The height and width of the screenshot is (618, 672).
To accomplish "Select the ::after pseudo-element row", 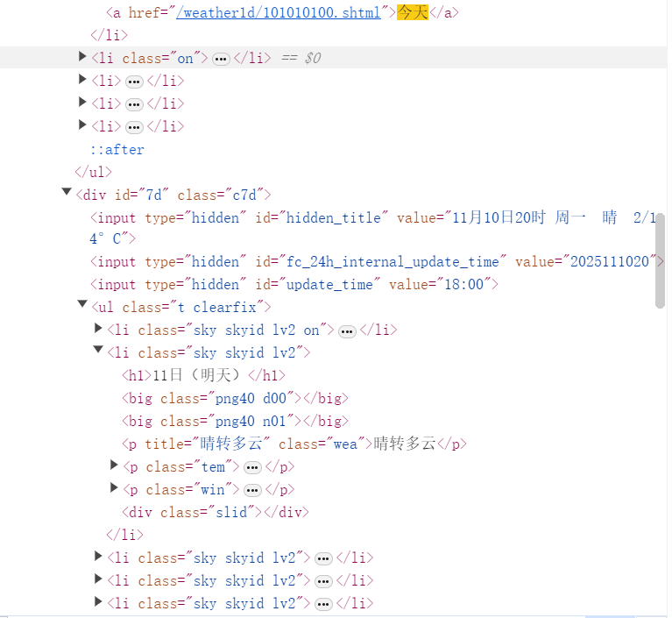I will (x=117, y=150).
